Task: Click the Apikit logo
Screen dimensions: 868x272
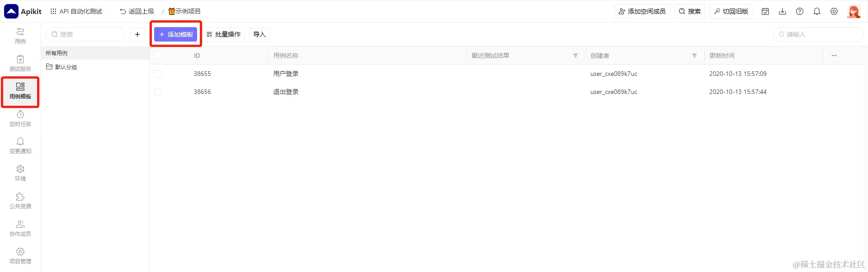Action: tap(23, 11)
